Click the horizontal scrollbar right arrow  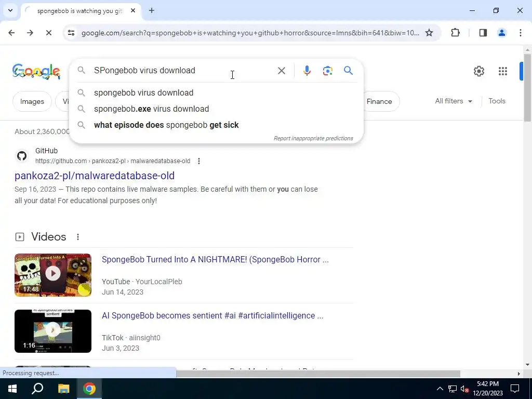coord(519,374)
